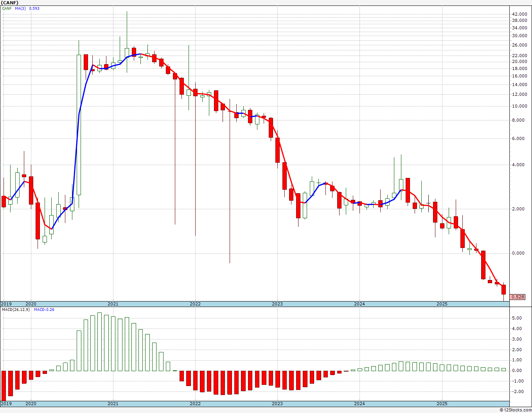Screen dimensions: 532x413
Task: Pick 2022 on the MACD panel time axis
Action: point(195,404)
